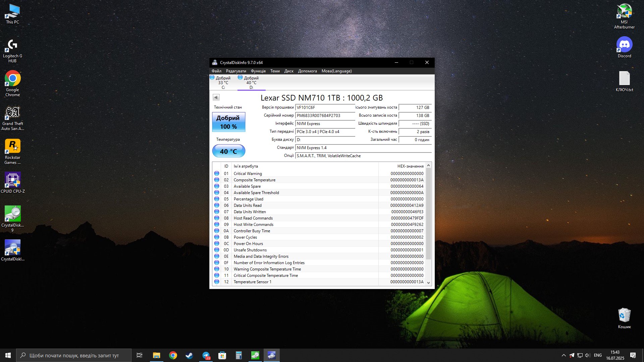Screen dimensions: 644x362
Task: Open the Функція menu
Action: [258, 71]
